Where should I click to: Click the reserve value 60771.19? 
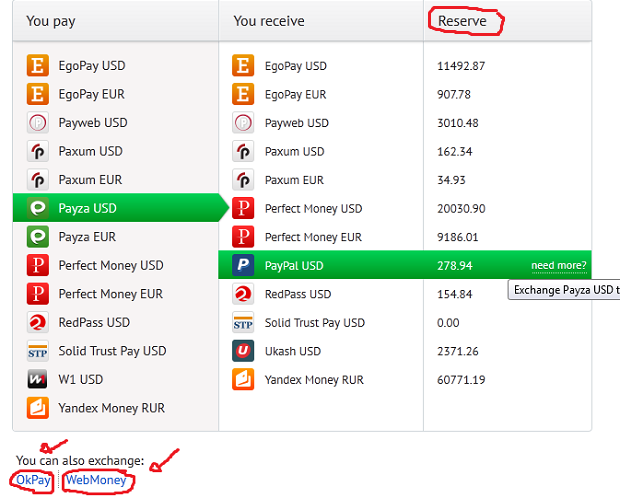tap(461, 380)
